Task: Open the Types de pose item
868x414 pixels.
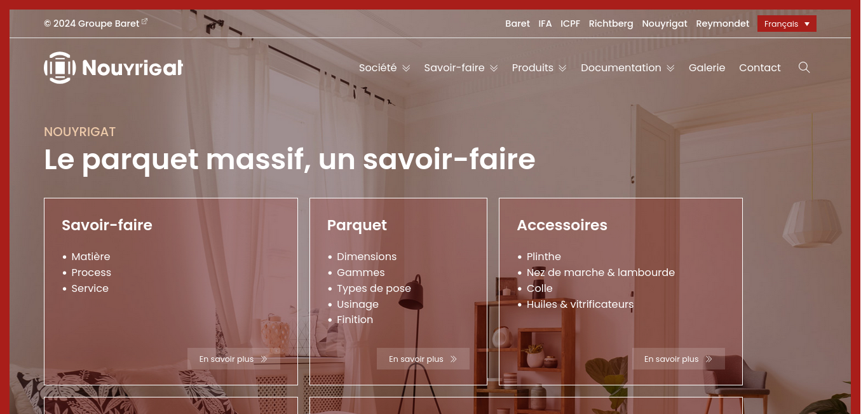Action: coord(374,288)
